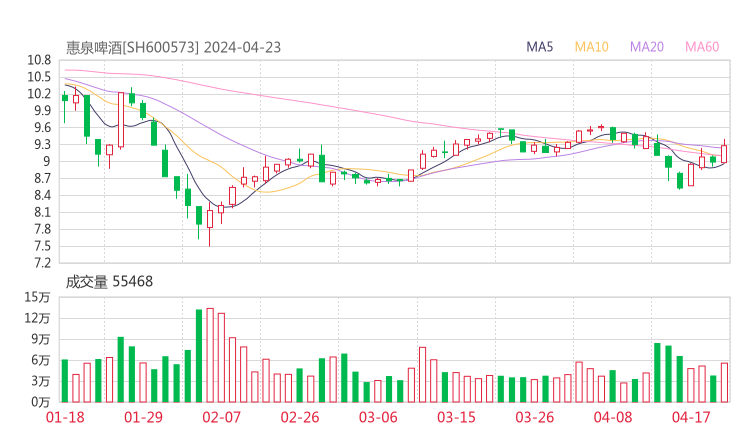Click the 10.2 price axis label

click(x=39, y=93)
